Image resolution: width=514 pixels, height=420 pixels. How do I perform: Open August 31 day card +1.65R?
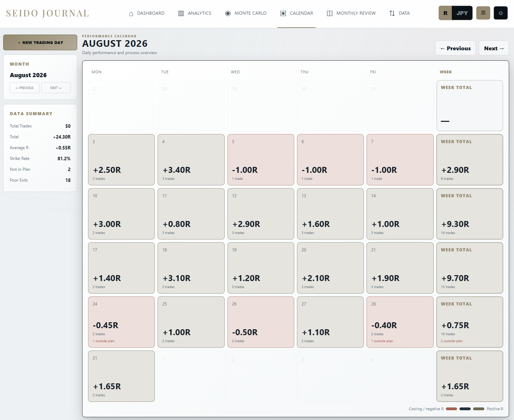pyautogui.click(x=121, y=376)
